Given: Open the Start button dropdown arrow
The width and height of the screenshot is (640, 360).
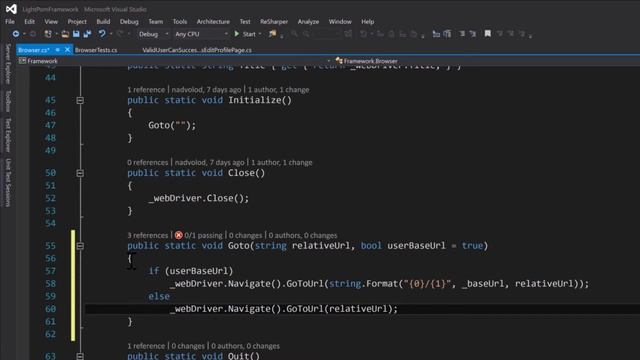Looking at the screenshot, I should [260, 34].
